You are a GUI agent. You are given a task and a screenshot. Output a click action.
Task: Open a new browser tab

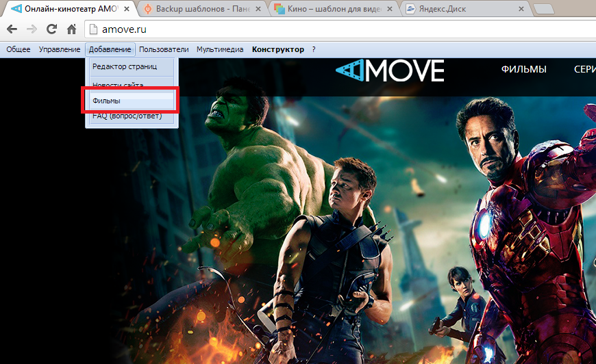[544, 9]
